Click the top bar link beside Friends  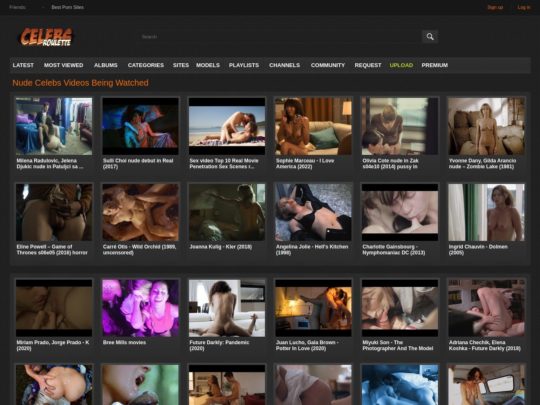68,7
